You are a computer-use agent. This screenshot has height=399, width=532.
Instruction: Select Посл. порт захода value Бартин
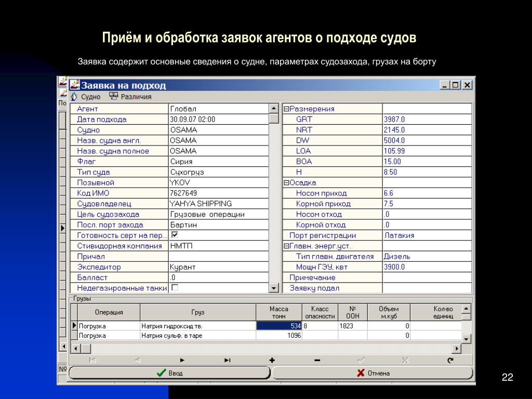(x=219, y=224)
